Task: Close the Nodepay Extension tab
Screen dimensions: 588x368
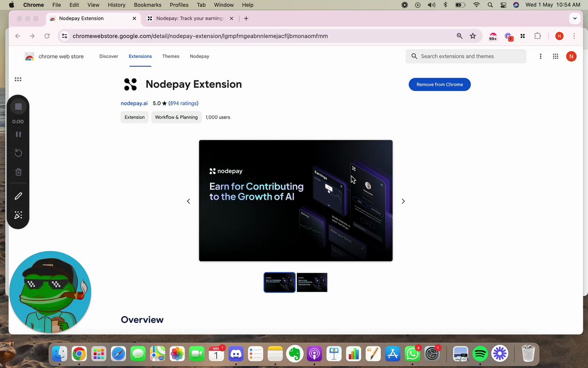Action: pyautogui.click(x=134, y=18)
